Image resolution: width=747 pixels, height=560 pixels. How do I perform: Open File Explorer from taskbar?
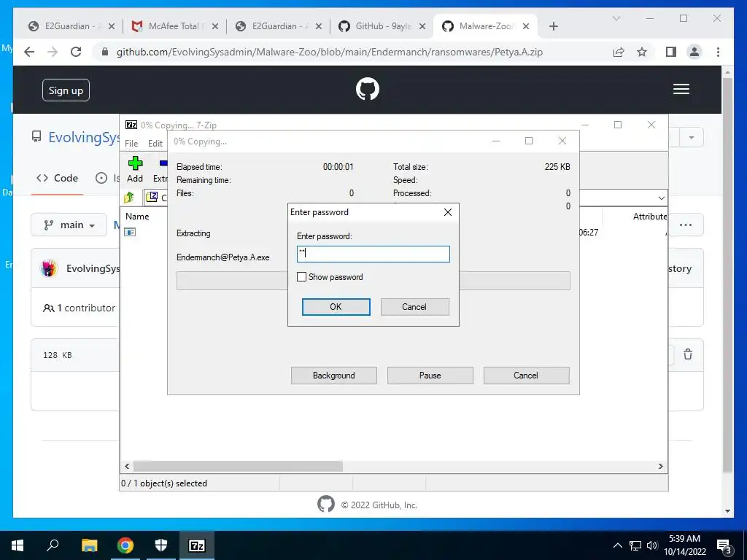coord(89,545)
